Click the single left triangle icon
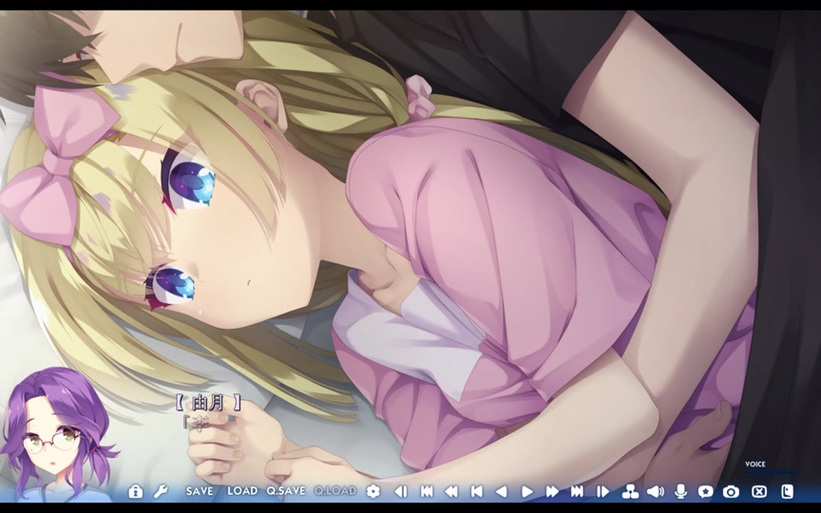 [x=502, y=492]
